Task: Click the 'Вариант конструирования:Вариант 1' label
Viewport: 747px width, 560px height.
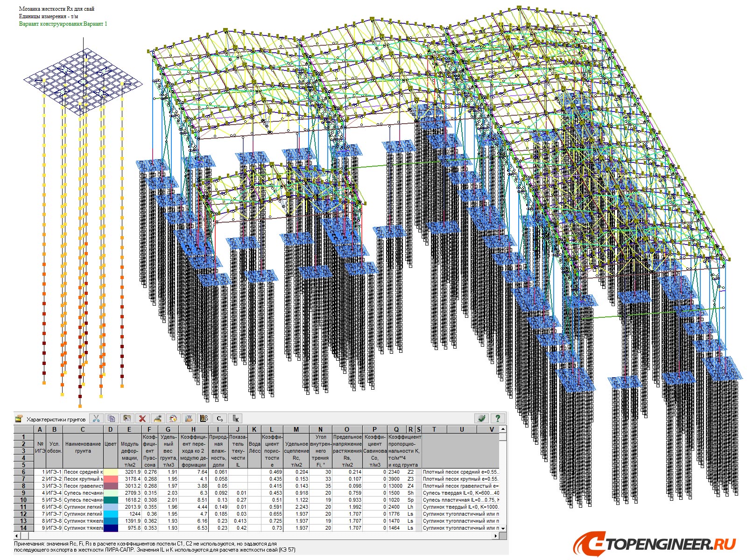Action: (63, 24)
